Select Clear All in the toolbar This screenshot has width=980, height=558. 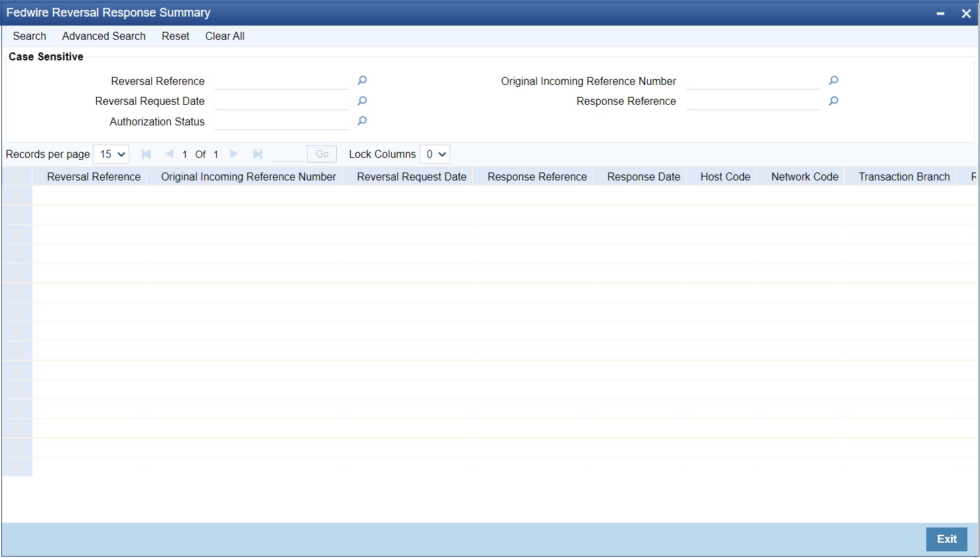[225, 36]
